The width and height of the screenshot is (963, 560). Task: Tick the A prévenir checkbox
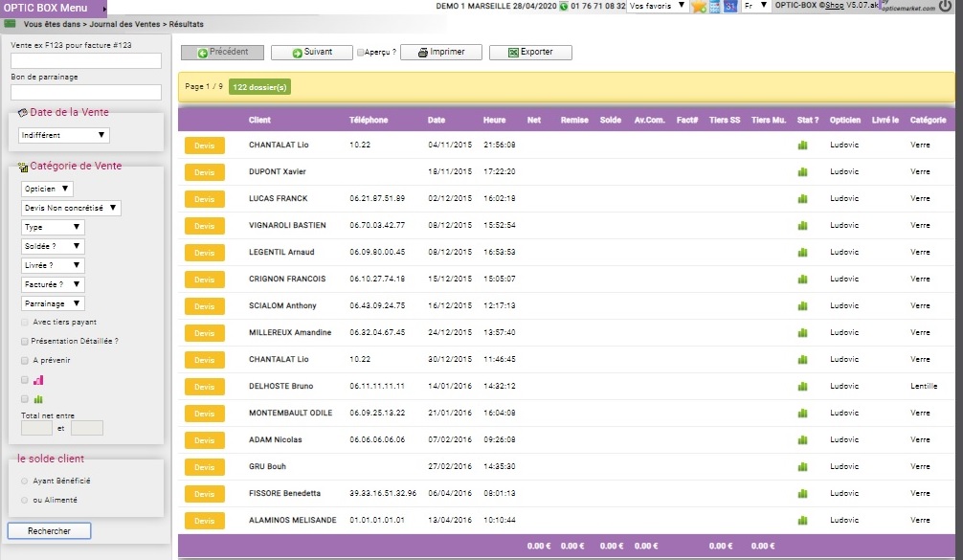pyautogui.click(x=25, y=361)
